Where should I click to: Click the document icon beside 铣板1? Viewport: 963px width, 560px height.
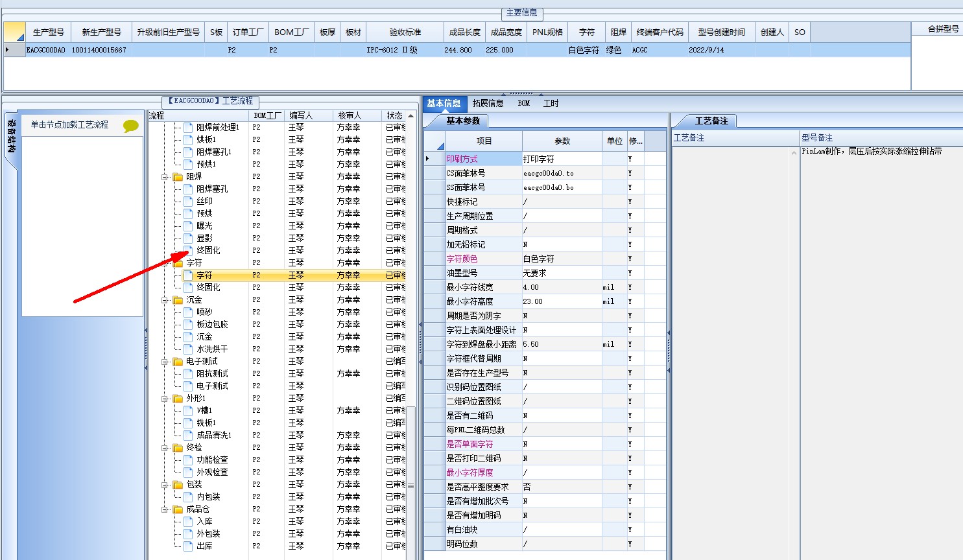tap(188, 423)
